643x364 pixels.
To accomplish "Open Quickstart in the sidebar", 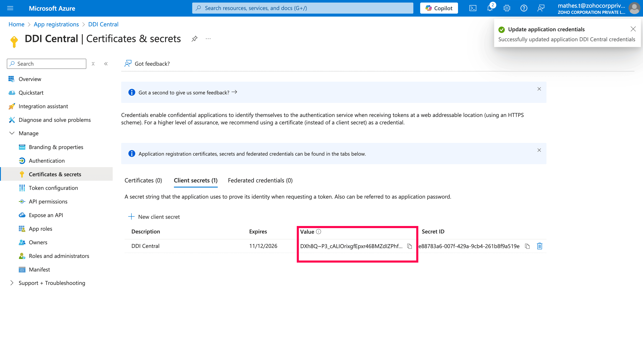I will click(x=31, y=93).
